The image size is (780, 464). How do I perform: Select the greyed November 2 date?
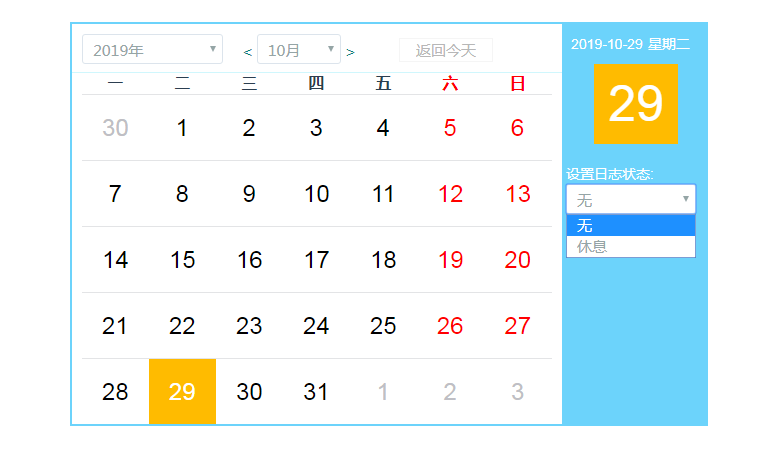(450, 391)
